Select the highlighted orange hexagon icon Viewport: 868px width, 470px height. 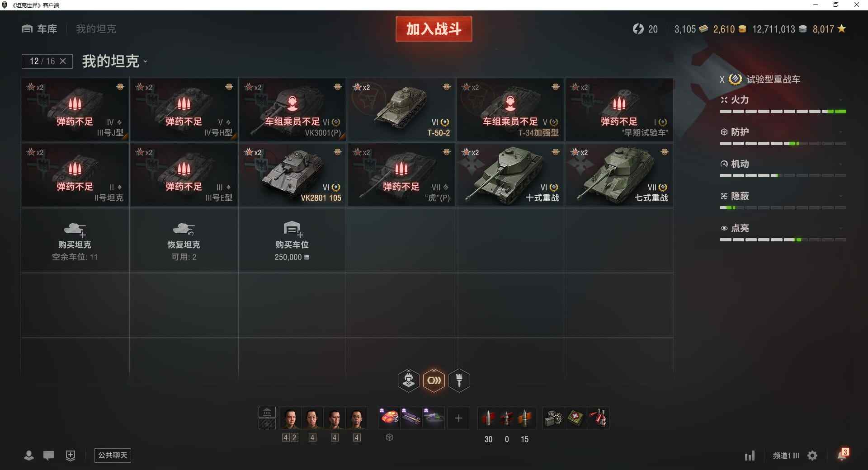(x=434, y=381)
